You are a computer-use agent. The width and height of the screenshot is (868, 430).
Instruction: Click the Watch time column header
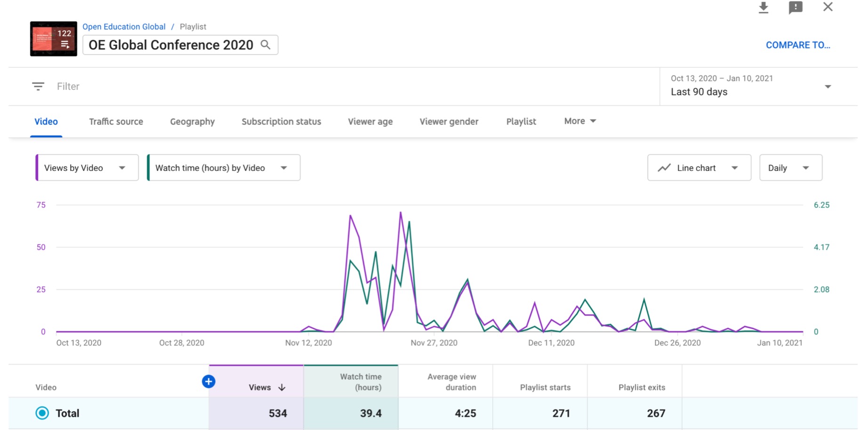[361, 382]
